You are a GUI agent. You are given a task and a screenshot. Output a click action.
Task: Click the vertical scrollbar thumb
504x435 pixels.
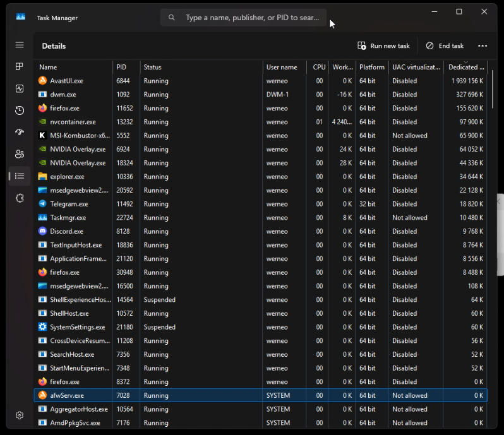point(493,89)
